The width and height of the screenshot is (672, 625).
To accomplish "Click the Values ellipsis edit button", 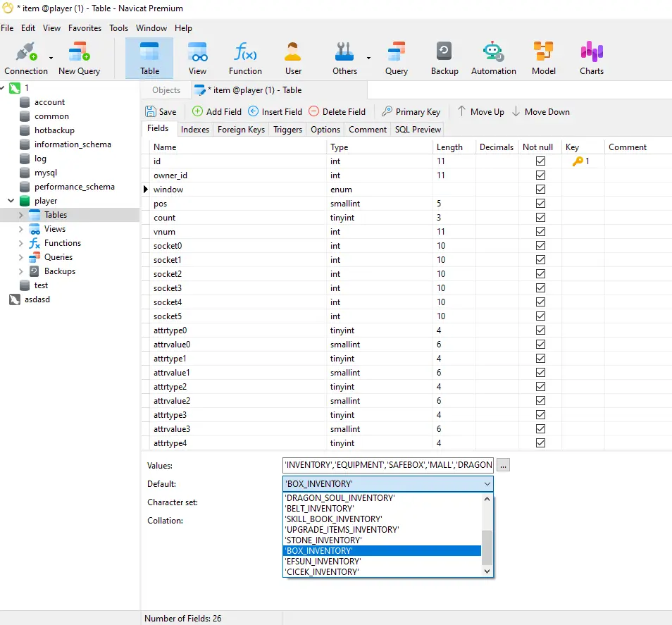I will (x=503, y=465).
